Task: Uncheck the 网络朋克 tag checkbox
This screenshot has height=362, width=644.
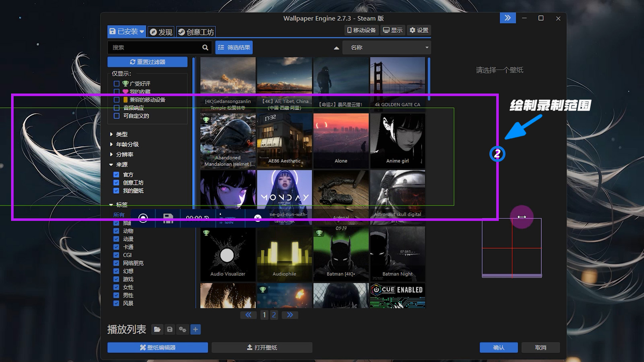Action: pyautogui.click(x=116, y=263)
